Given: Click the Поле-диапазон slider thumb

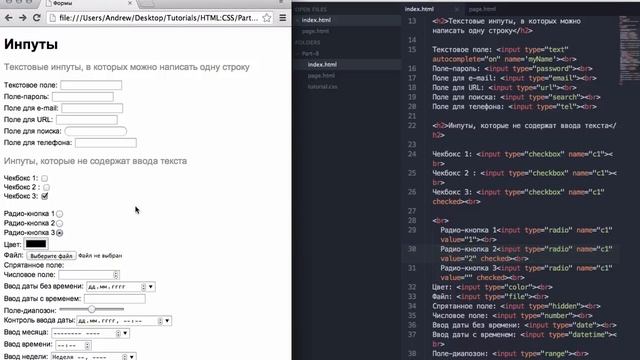Looking at the screenshot, I should coord(91,309).
